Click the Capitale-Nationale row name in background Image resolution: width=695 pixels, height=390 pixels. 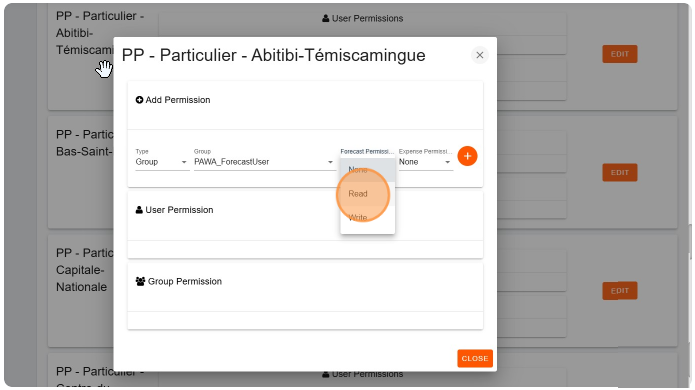pos(85,270)
